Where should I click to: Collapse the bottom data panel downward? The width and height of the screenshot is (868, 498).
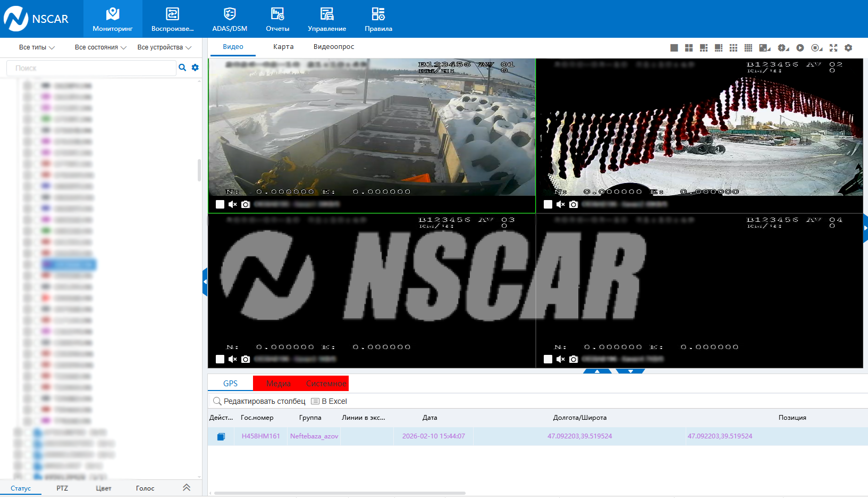630,371
